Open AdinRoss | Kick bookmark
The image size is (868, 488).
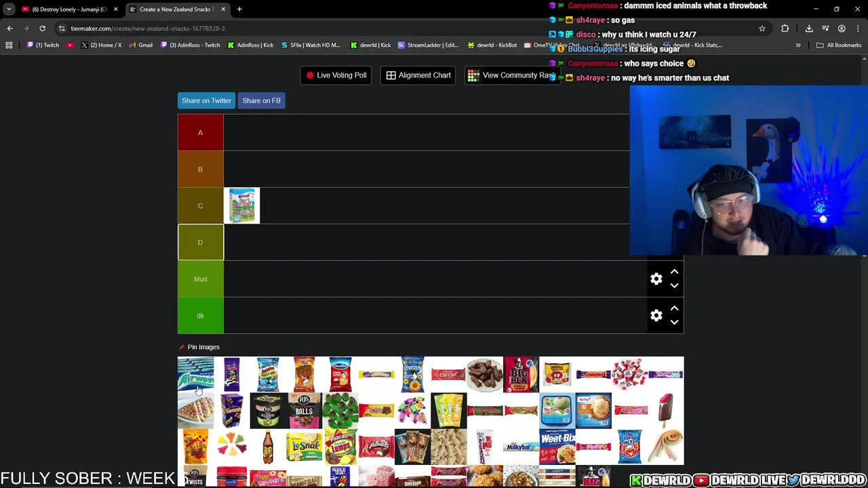coord(250,45)
